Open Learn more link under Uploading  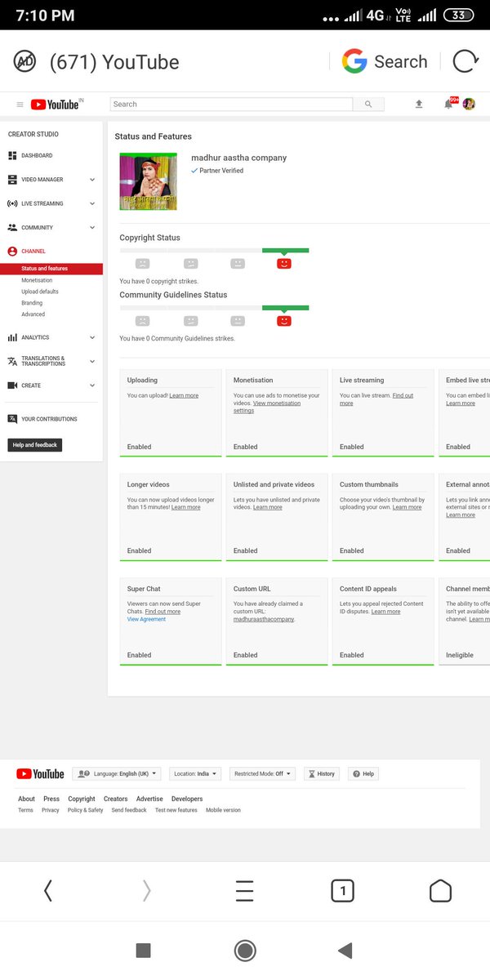click(x=184, y=395)
